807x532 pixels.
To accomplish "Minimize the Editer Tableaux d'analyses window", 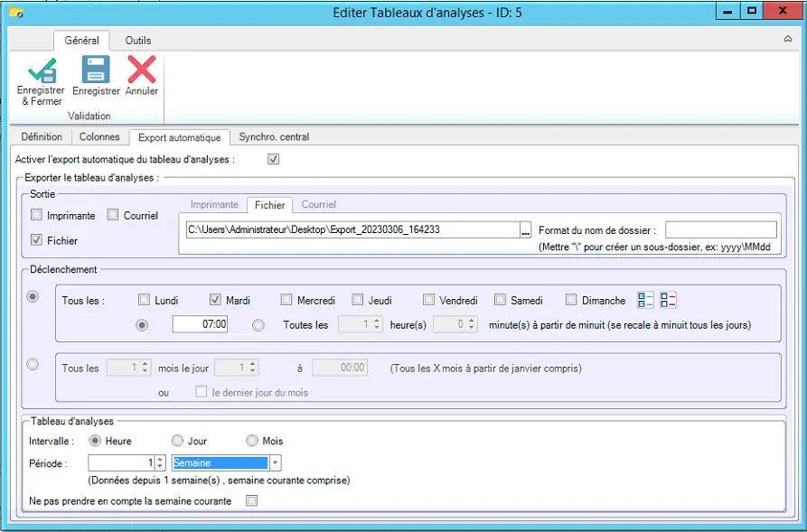I will (727, 11).
